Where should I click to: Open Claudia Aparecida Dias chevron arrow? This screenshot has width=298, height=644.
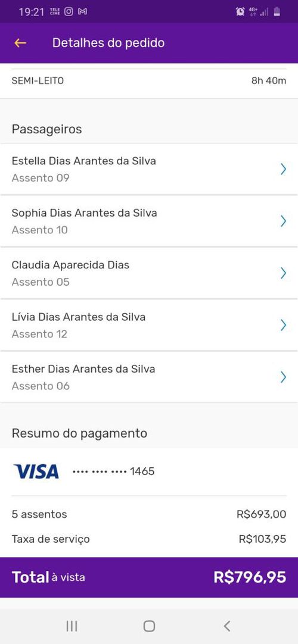coord(283,273)
